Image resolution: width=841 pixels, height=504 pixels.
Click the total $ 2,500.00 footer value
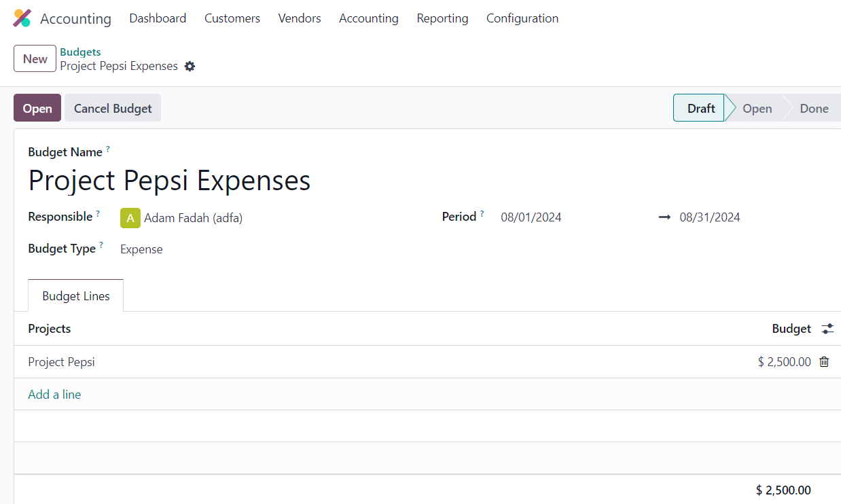783,490
